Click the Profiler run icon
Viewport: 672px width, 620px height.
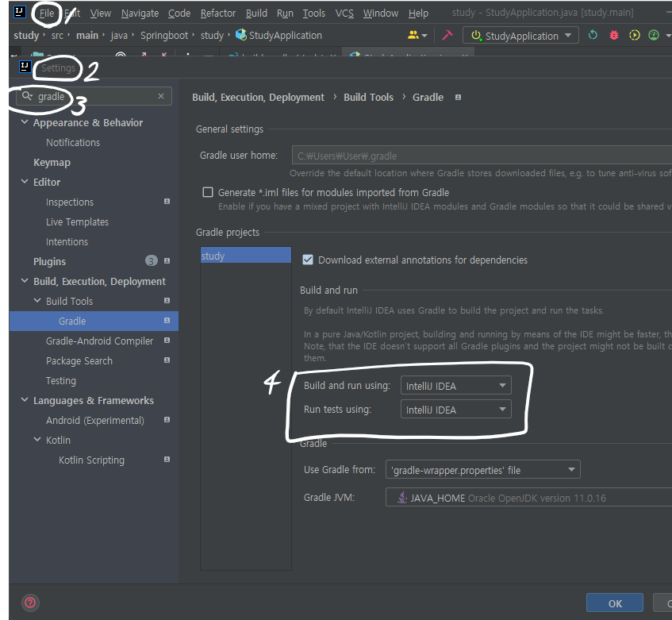[x=654, y=35]
